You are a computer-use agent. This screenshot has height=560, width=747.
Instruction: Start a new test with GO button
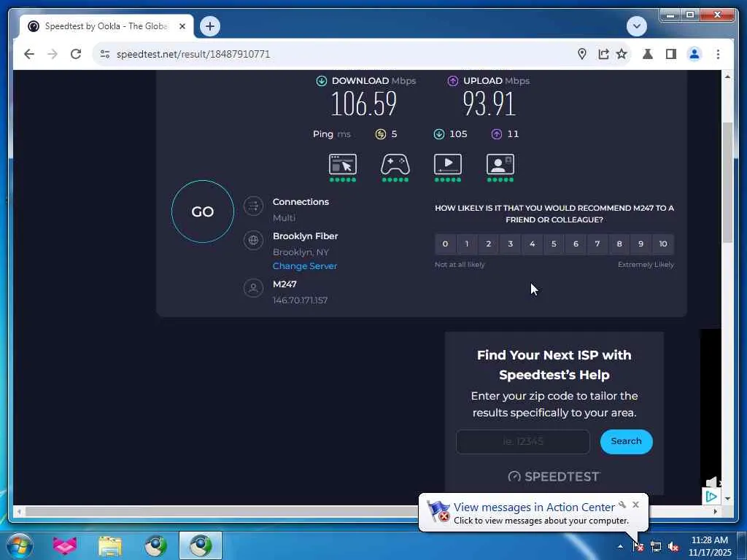[203, 211]
